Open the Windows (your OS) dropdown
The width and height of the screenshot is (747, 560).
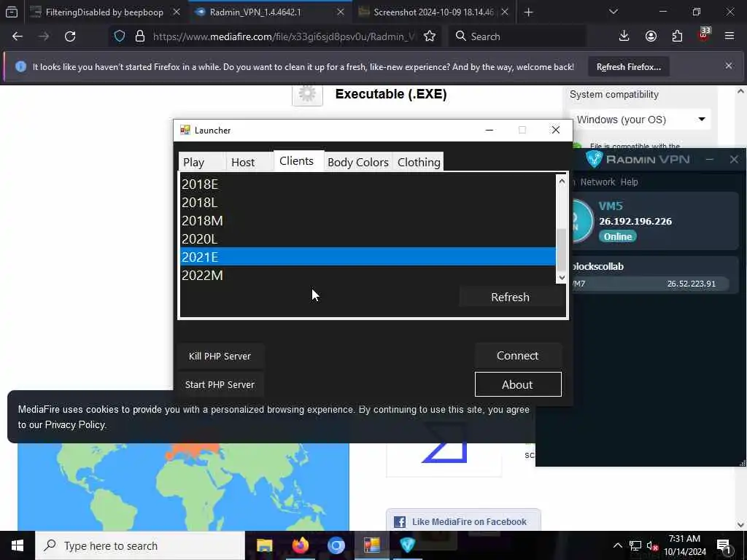pos(640,120)
